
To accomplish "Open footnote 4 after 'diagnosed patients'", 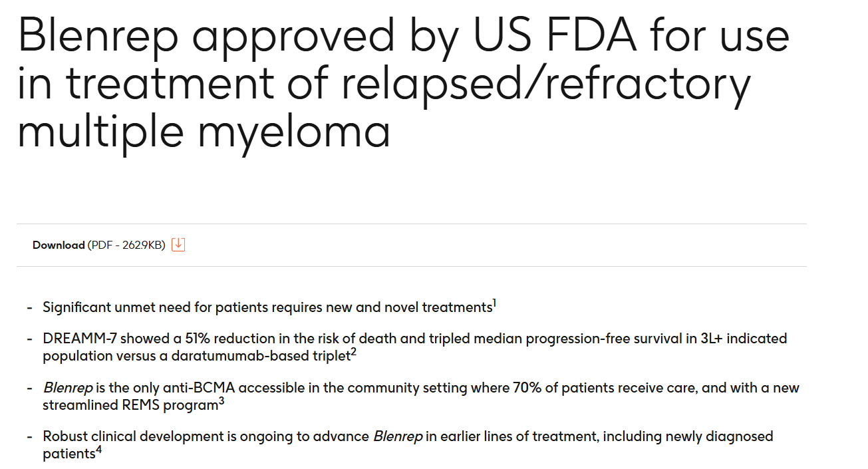I will (x=99, y=451).
